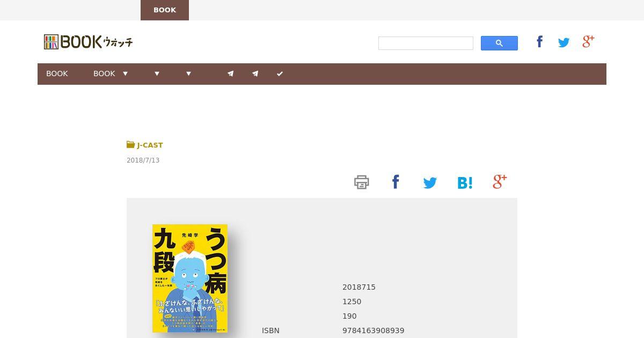Select the release date value 2018715
This screenshot has height=338, width=644.
tap(359, 287)
